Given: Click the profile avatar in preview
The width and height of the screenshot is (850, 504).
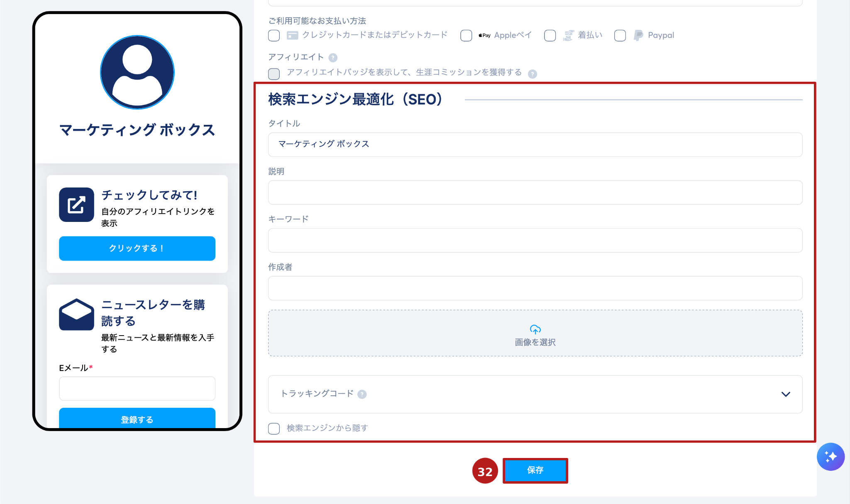Looking at the screenshot, I should point(137,72).
